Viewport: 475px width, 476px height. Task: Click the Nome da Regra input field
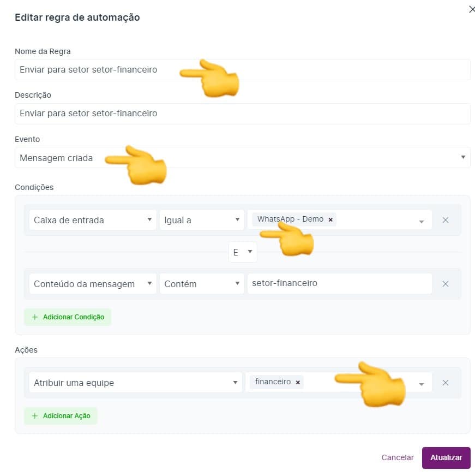(243, 69)
